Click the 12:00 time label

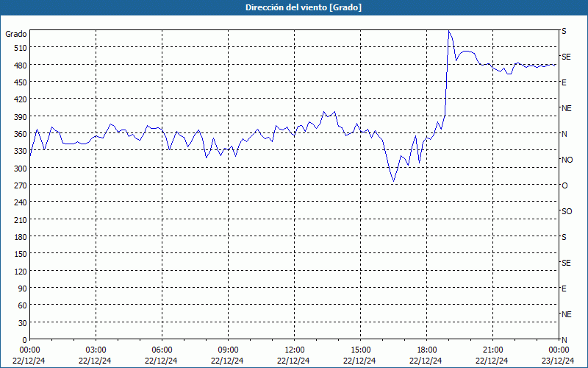click(x=295, y=350)
